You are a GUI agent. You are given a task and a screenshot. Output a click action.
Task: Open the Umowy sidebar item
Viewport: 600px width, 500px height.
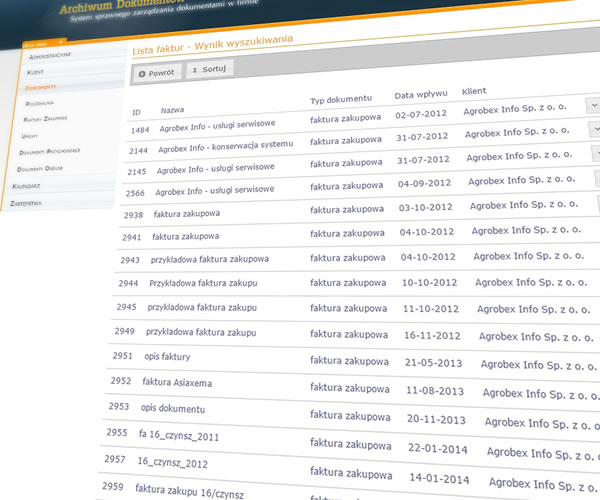pos(29,136)
